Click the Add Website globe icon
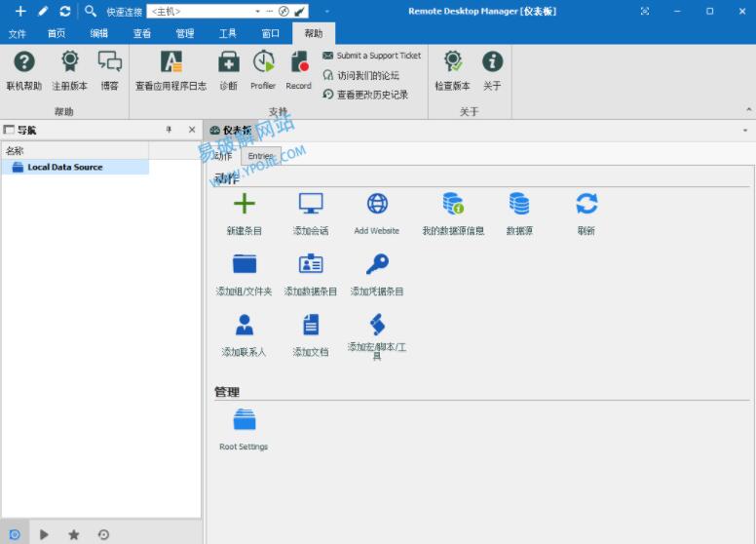Screen dimensions: 756x544 [377, 204]
